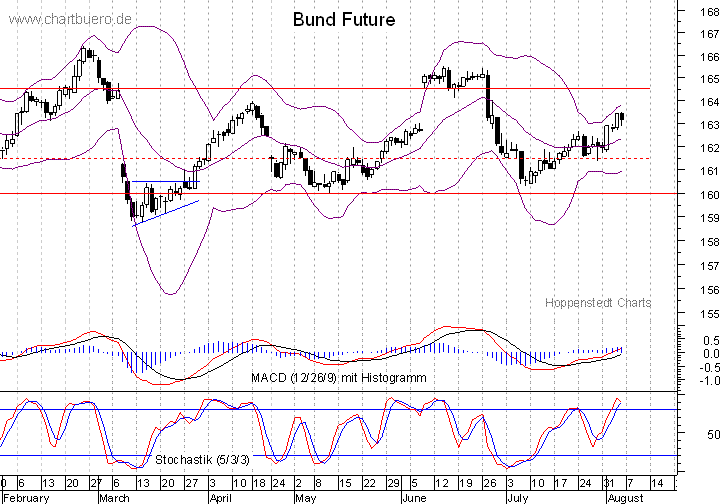This screenshot has height=504, width=723.
Task: Click the 166 price axis value
Action: 709,57
